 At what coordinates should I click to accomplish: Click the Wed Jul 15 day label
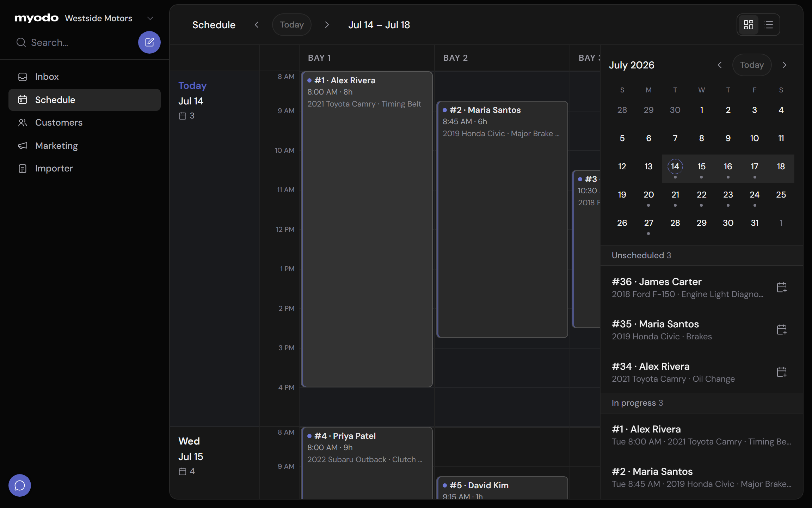tap(191, 449)
